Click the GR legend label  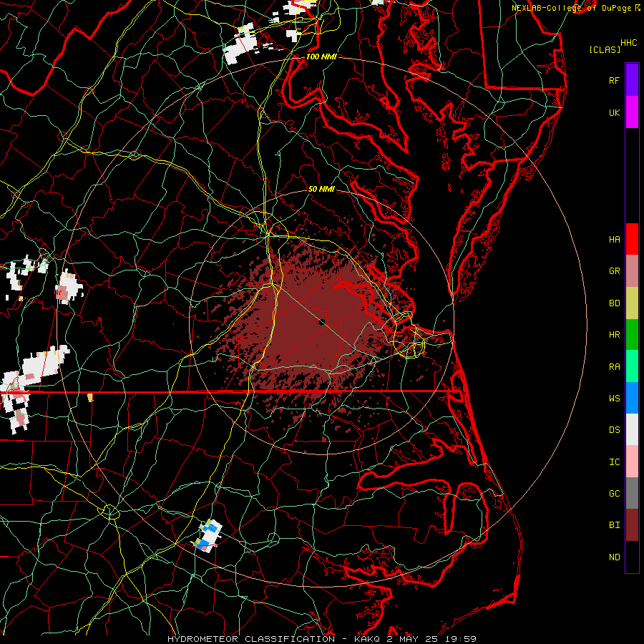614,271
